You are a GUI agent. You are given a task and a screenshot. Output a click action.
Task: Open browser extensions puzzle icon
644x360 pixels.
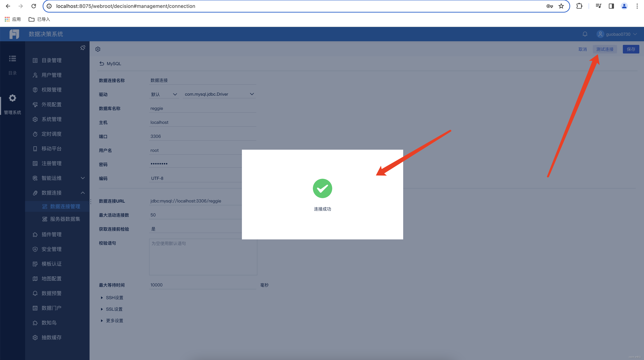(x=579, y=6)
